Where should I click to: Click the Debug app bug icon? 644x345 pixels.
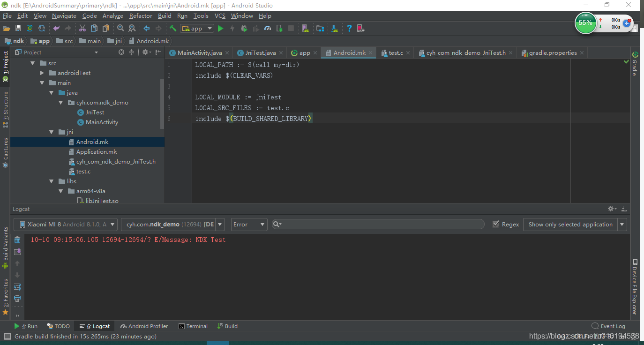point(244,28)
